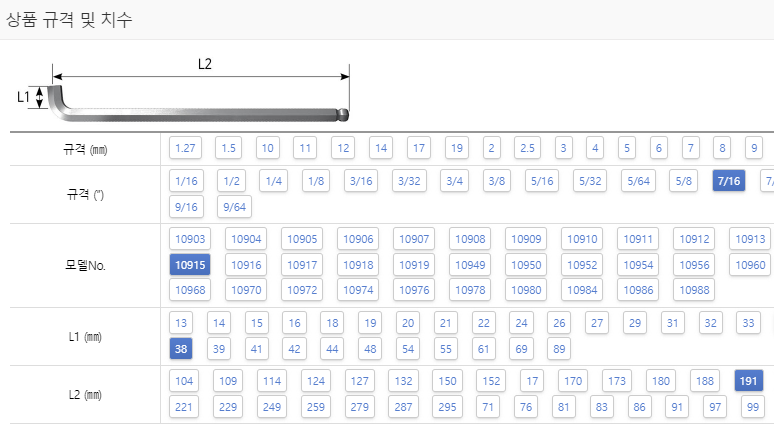774x427 pixels.
Task: Pick the 5/64 inch size option
Action: (x=638, y=181)
